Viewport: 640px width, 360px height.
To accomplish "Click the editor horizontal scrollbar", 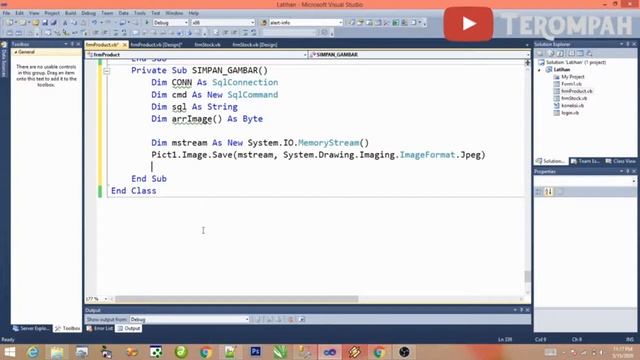I will click(237, 299).
